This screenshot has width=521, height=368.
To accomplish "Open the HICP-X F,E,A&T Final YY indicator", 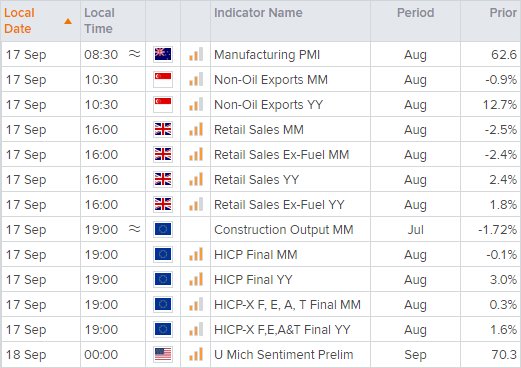I will pos(282,330).
